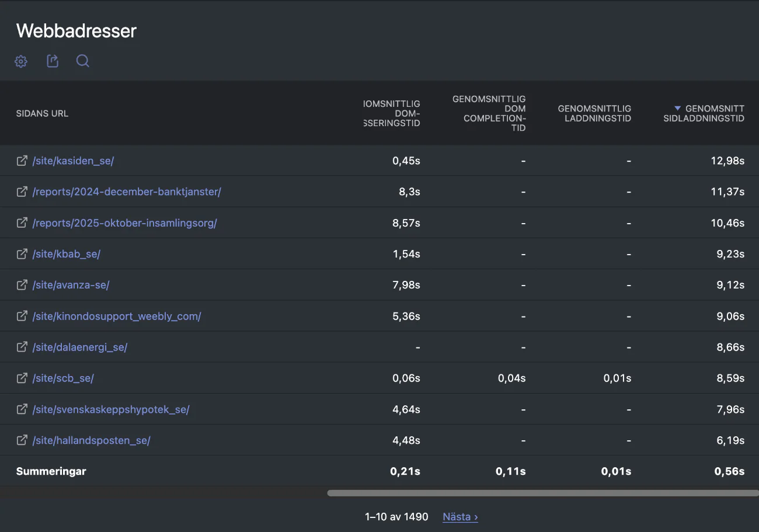Open the /reports/2025-oktober-insamlingsorg/ link

[124, 223]
